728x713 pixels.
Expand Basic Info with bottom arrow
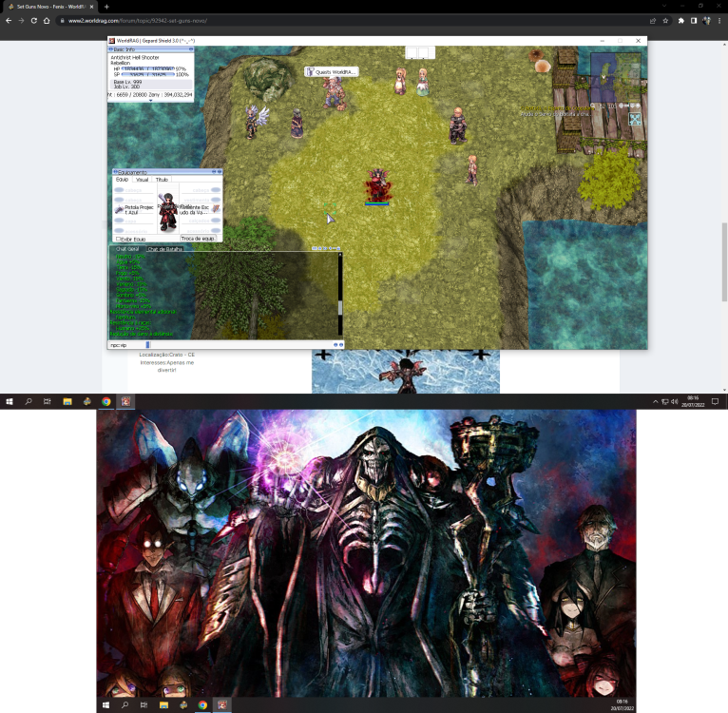tap(150, 101)
